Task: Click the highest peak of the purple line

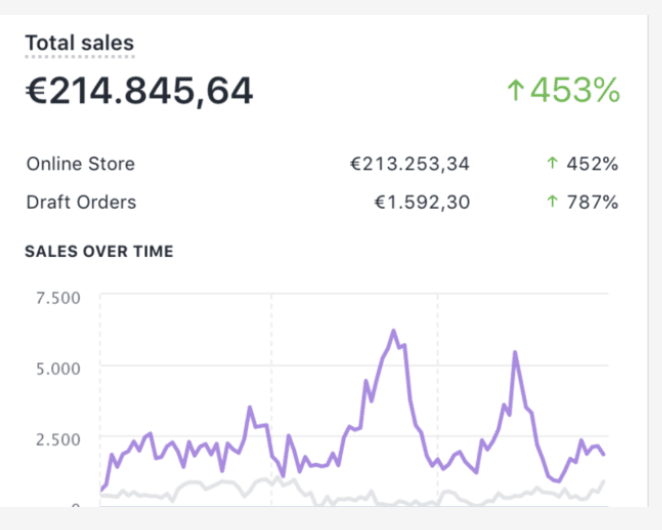Action: 393,331
